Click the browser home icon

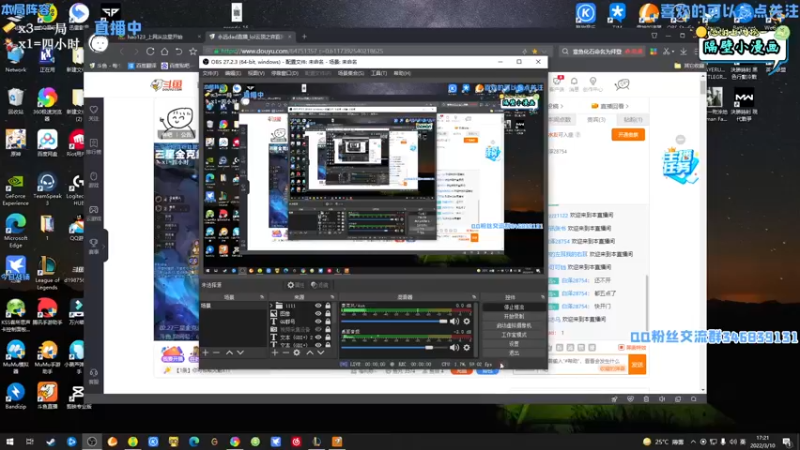[x=164, y=51]
